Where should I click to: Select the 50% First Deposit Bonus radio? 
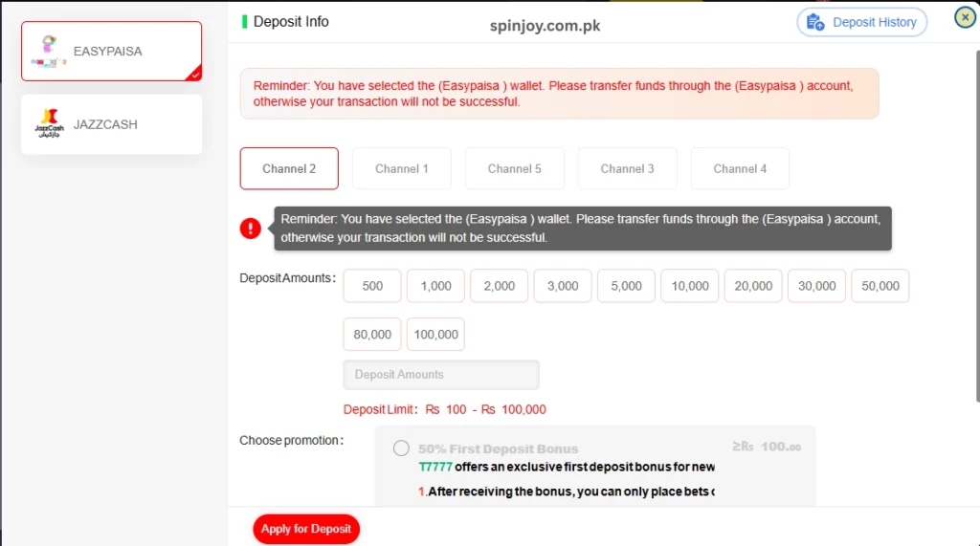[x=401, y=448]
